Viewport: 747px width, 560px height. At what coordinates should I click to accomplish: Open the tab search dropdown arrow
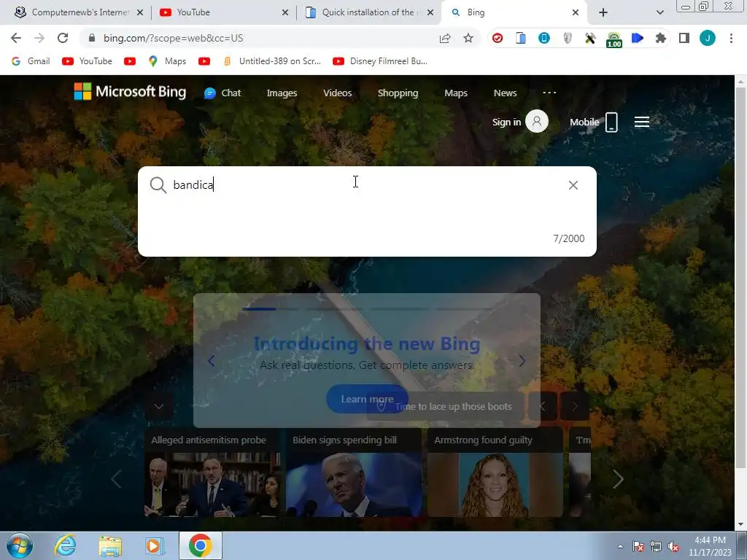tap(659, 12)
